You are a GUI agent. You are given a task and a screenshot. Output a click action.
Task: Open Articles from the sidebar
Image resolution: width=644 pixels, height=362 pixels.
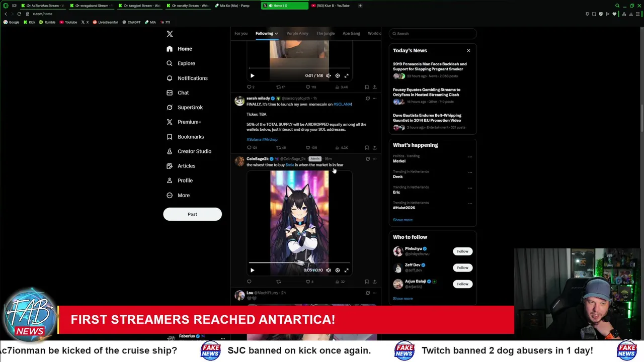pos(181,166)
